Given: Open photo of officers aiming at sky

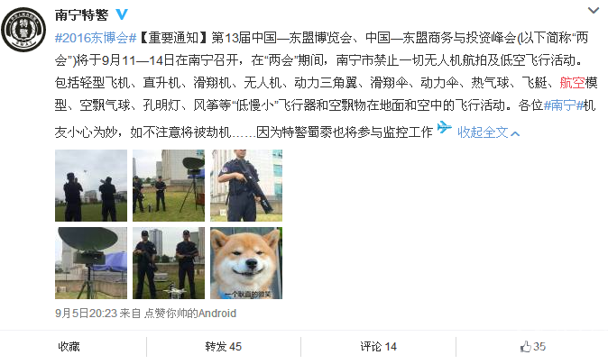Looking at the screenshot, I should click(91, 186).
